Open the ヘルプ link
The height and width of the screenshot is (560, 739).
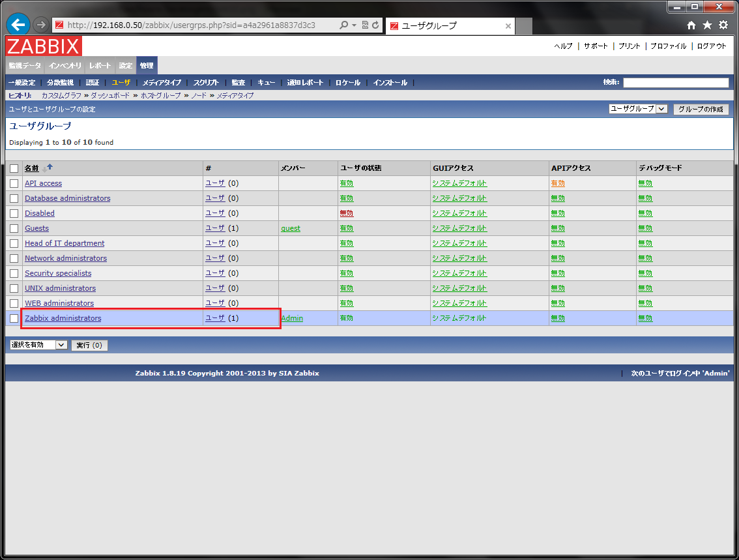click(x=563, y=46)
